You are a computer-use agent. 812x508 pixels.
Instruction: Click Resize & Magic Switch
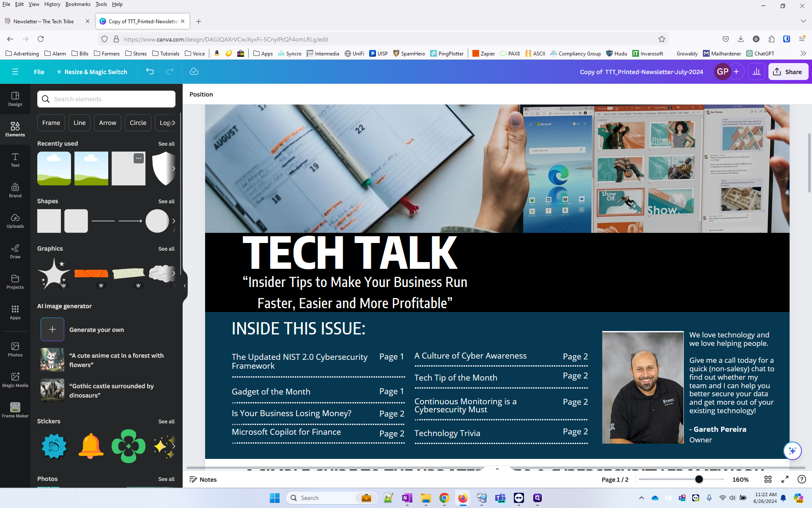tap(92, 72)
